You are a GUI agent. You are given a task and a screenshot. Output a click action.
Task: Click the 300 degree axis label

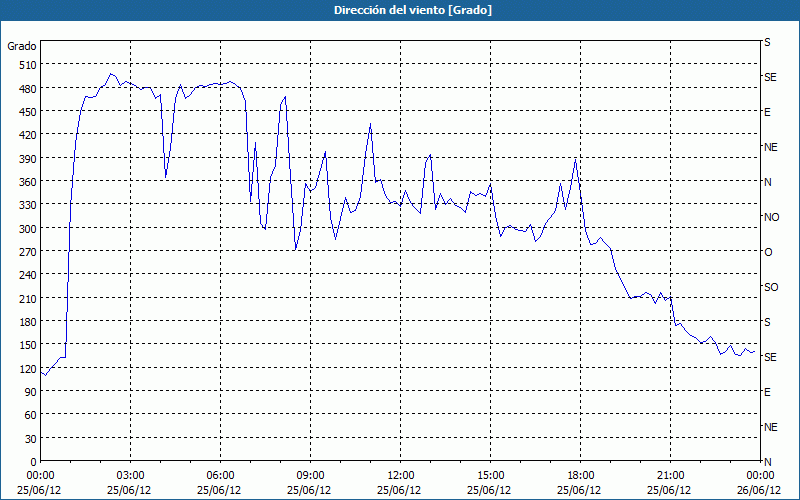point(28,229)
